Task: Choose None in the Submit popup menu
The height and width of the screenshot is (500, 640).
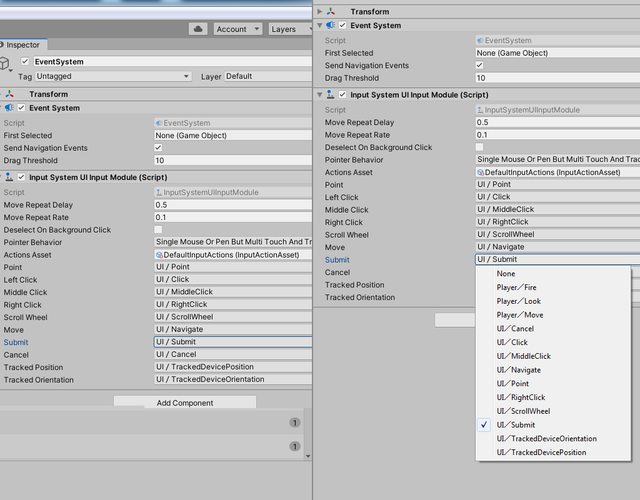Action: tap(553, 273)
